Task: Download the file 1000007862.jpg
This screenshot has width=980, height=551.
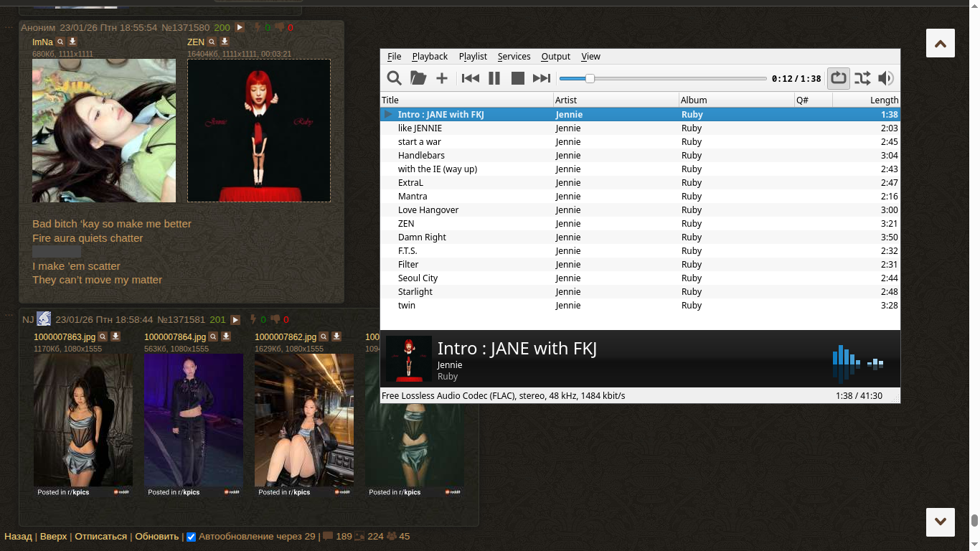Action: 336,336
